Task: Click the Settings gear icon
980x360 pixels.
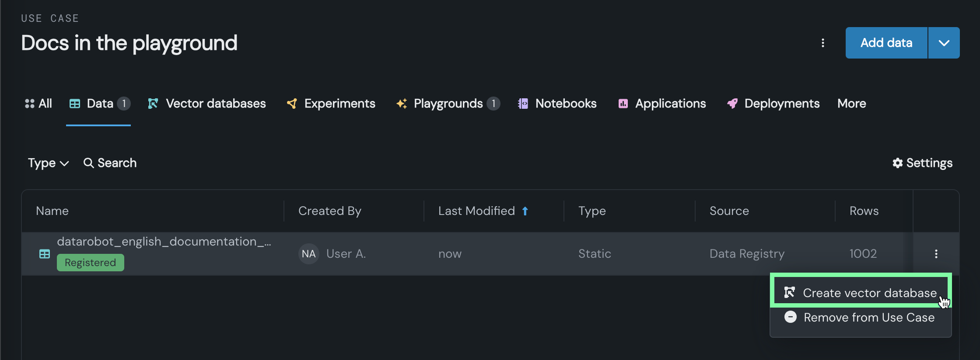Action: pyautogui.click(x=898, y=163)
